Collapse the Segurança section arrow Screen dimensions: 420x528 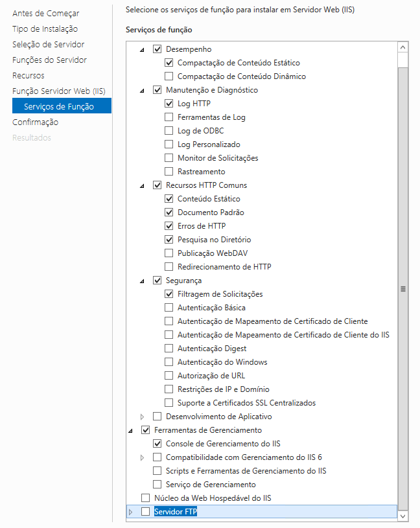tap(142, 281)
